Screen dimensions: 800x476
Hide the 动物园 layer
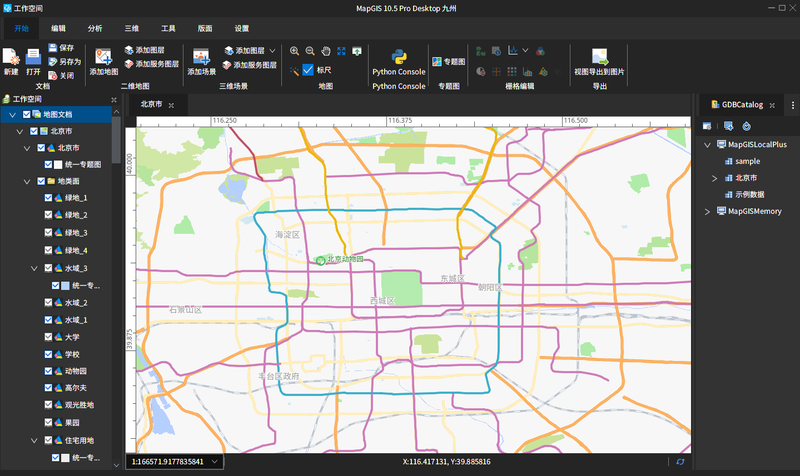[48, 371]
